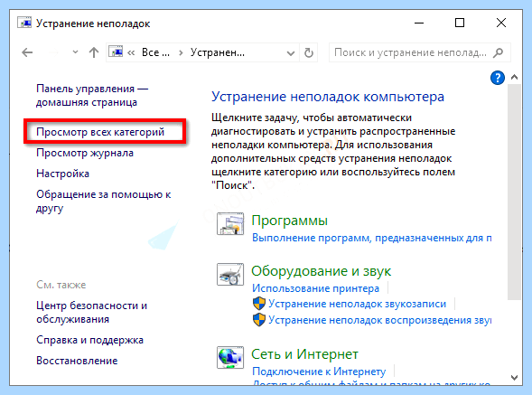Screen dimensions: 532x395
Task: Click the heading 'Устранение неполадок компьютера'
Action: [328, 97]
